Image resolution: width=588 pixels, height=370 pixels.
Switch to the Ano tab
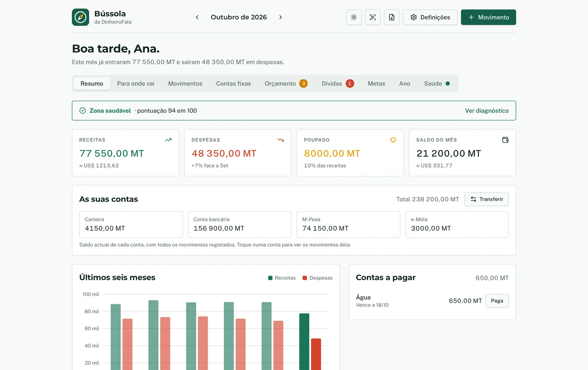coord(405,83)
